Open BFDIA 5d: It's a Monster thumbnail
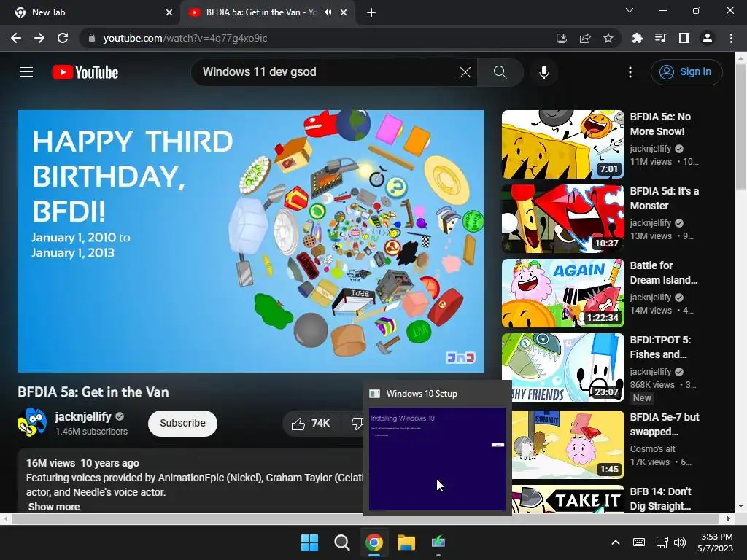Image resolution: width=747 pixels, height=560 pixels. tap(562, 219)
